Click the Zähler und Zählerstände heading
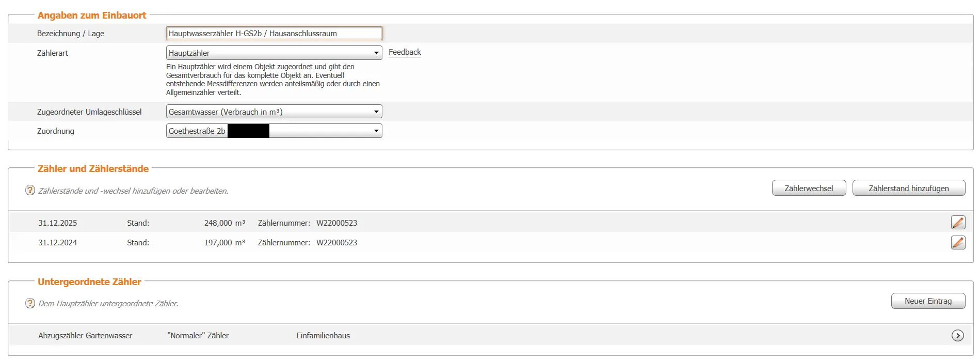This screenshot has width=980, height=360. tap(93, 169)
